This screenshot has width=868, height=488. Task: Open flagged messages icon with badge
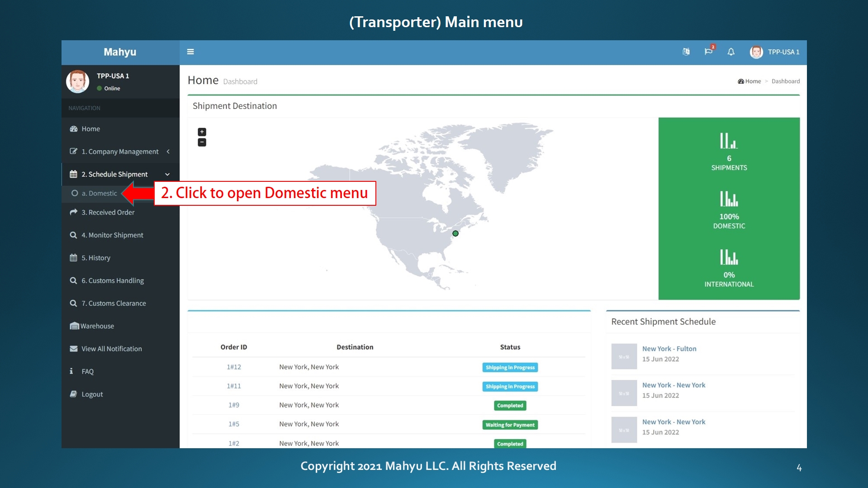(x=709, y=51)
